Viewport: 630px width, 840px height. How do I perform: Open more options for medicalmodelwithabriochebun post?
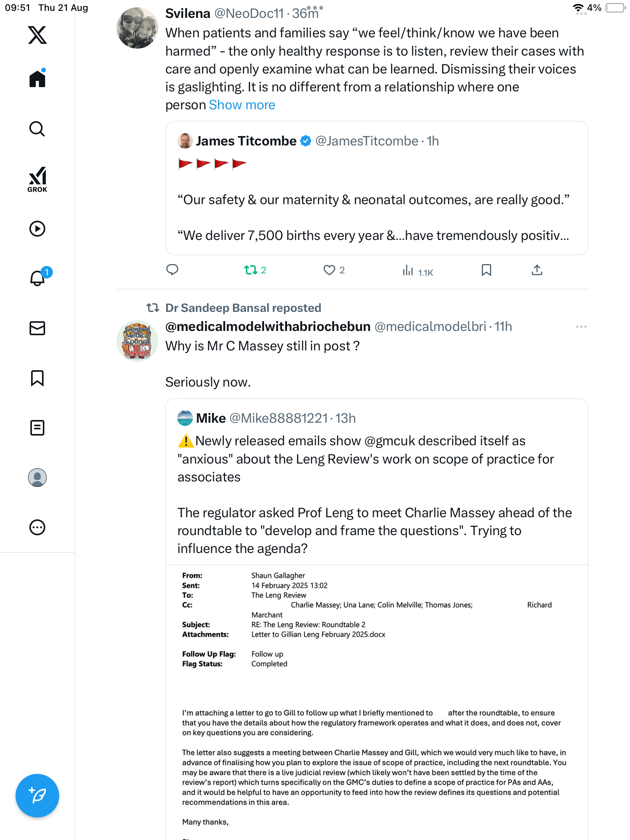tap(581, 327)
